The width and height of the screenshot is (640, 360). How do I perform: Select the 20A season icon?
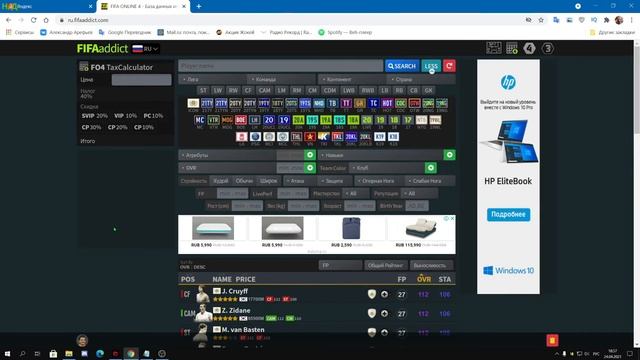[298, 120]
